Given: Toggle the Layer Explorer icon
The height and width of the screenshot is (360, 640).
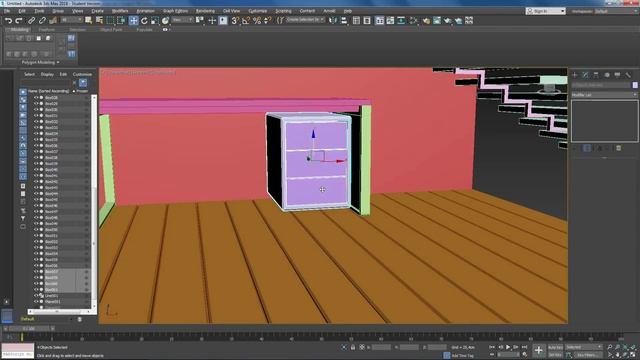Looking at the screenshot, I should click(x=367, y=20).
